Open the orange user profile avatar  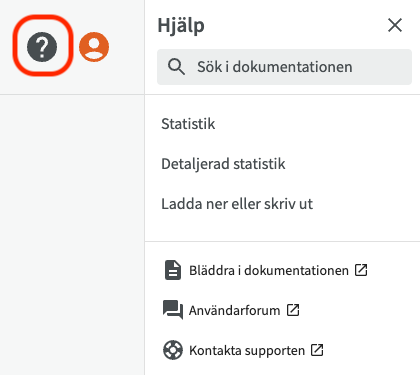pyautogui.click(x=94, y=47)
